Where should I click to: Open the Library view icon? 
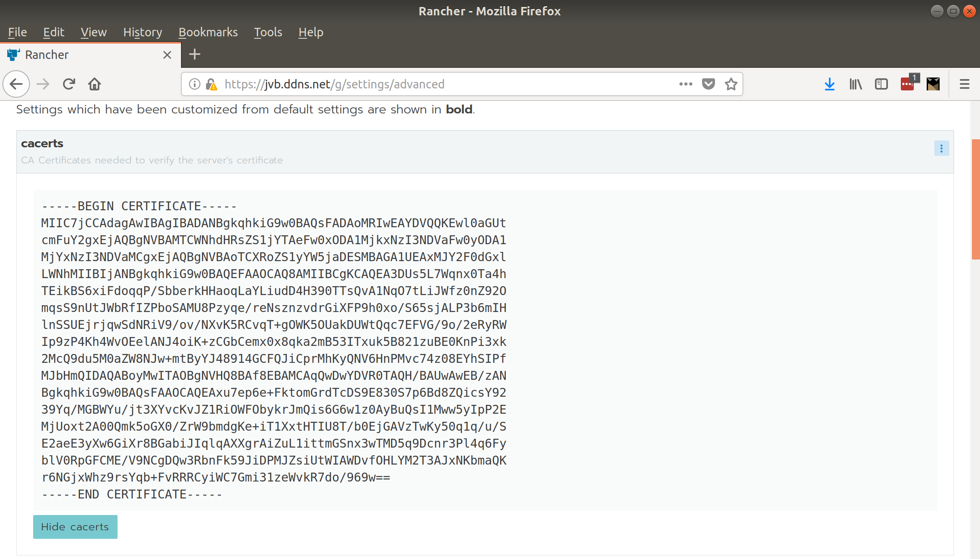point(856,84)
